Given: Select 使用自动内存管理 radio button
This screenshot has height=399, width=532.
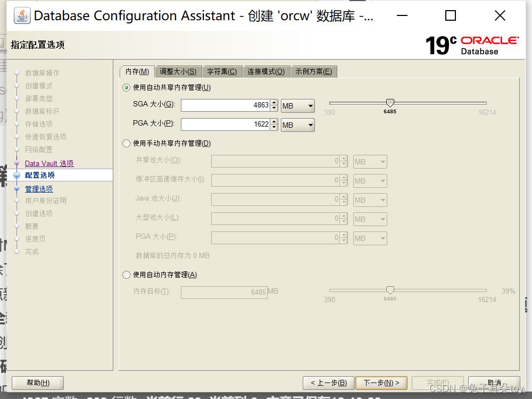Looking at the screenshot, I should (x=127, y=275).
